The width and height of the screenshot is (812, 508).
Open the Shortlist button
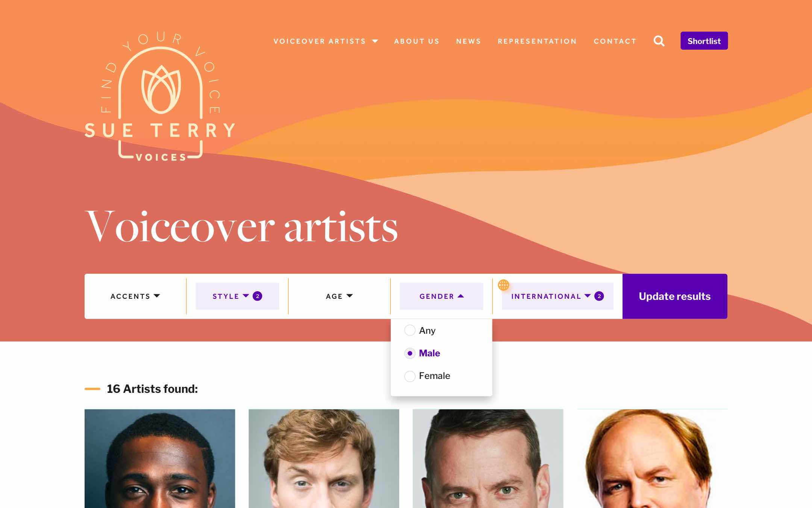click(704, 41)
